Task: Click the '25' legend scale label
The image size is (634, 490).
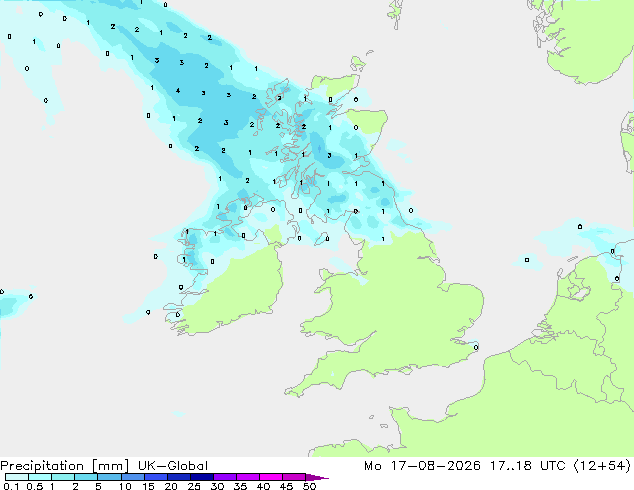Action: pos(194,486)
